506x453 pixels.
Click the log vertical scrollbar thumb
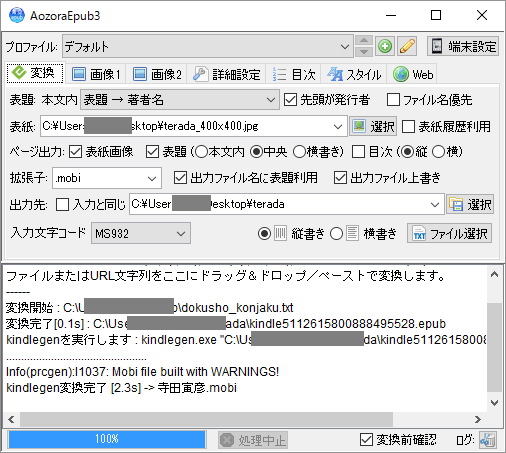494,347
